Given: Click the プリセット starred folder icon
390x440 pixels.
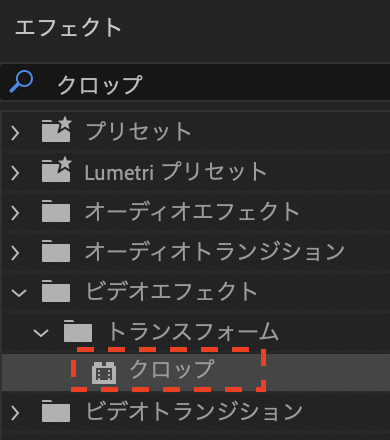Looking at the screenshot, I should (x=56, y=130).
